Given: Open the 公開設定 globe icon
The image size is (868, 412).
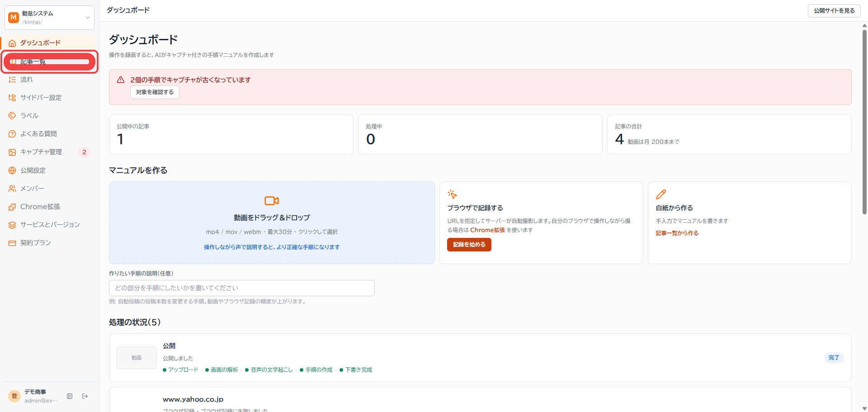Looking at the screenshot, I should click(12, 170).
